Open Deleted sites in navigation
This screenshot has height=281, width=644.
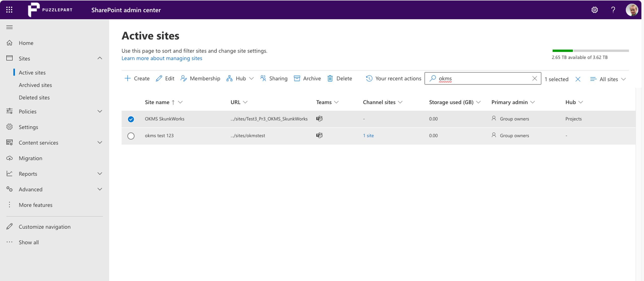click(34, 97)
